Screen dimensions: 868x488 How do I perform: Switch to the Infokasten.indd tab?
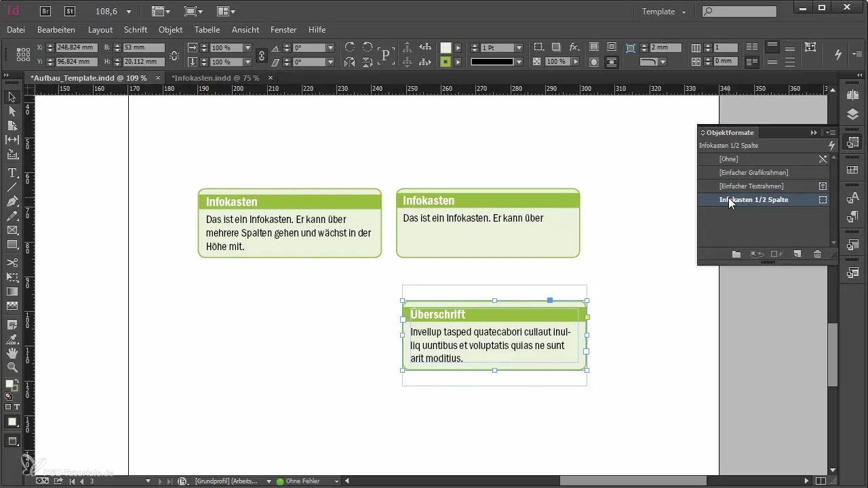[x=216, y=78]
